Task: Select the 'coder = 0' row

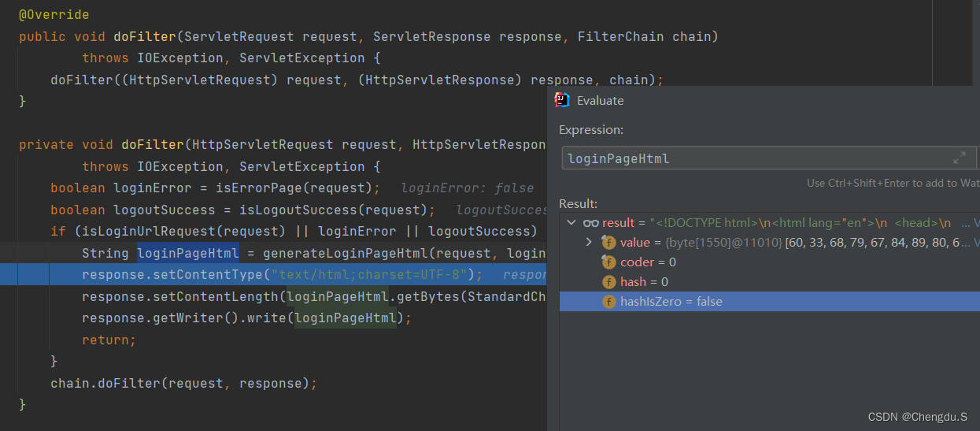Action: pos(770,262)
